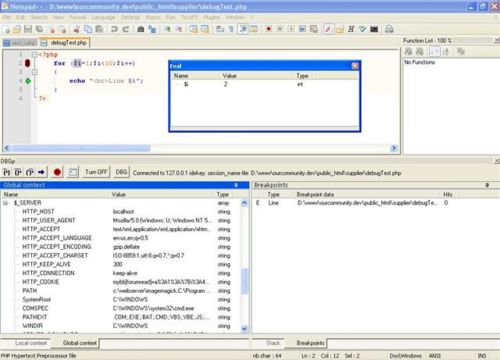This screenshot has height=360, width=500.
Task: Pin the Breakpoints panel
Action: point(487,185)
